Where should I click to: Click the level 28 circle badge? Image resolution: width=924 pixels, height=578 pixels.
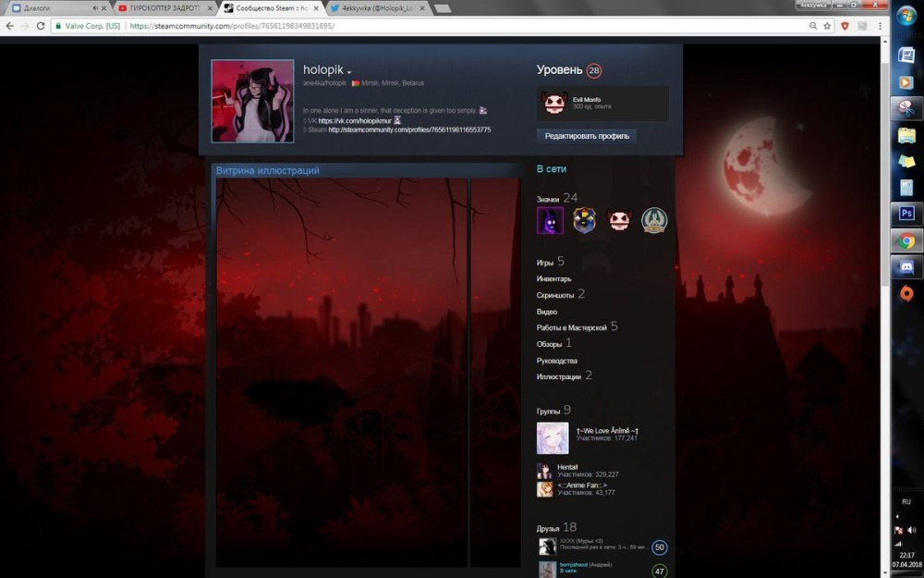click(593, 70)
